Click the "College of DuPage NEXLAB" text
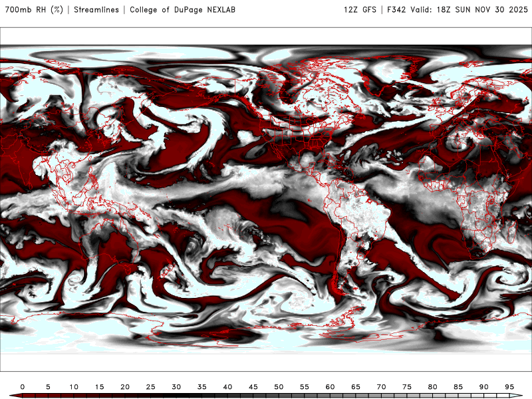The height and width of the screenshot is (399, 532). point(182,10)
